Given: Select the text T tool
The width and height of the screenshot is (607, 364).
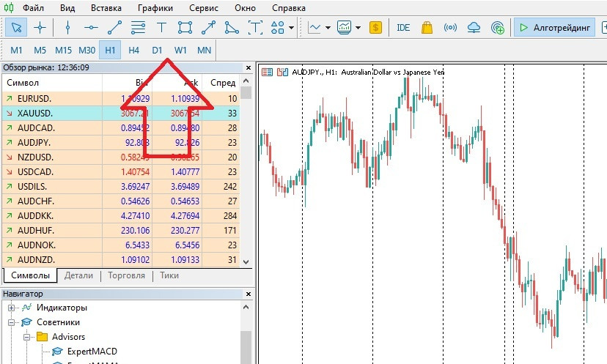Looking at the screenshot, I should pyautogui.click(x=161, y=27).
